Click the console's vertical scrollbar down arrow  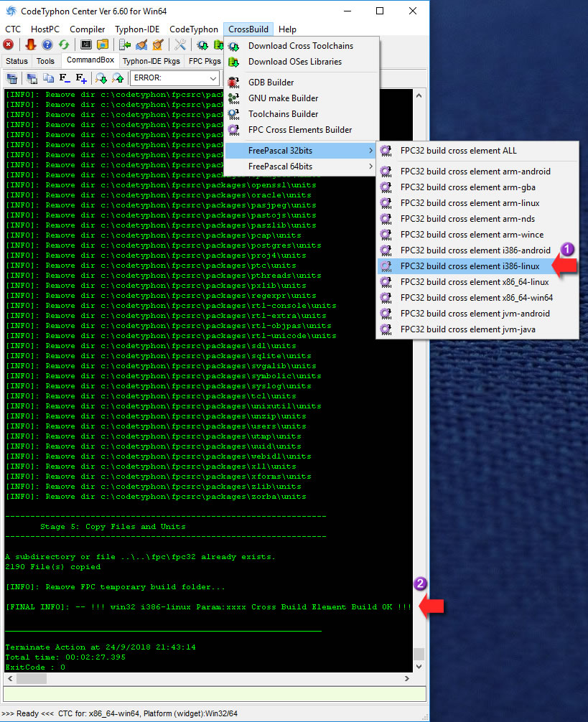[419, 666]
